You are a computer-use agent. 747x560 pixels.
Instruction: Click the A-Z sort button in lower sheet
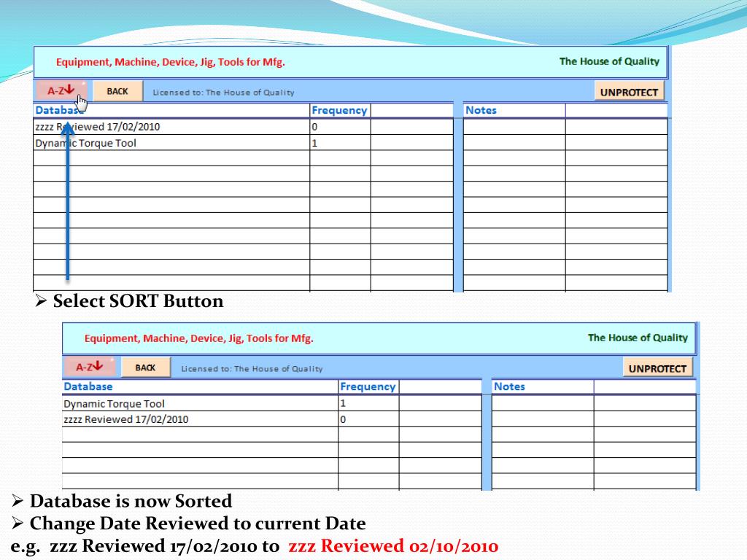point(89,367)
